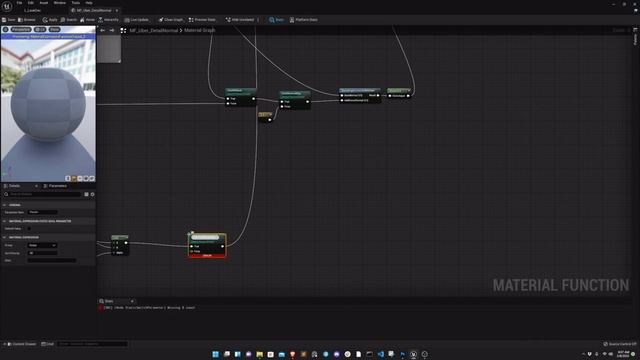Image resolution: width=640 pixels, height=360 pixels.
Task: Toggle the Live Update option
Action: (137, 20)
